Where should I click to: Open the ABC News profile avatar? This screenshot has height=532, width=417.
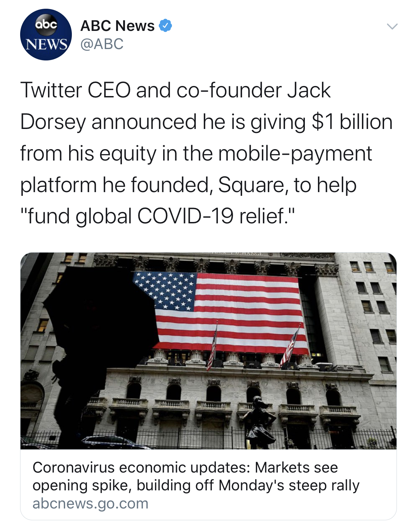[x=46, y=35]
